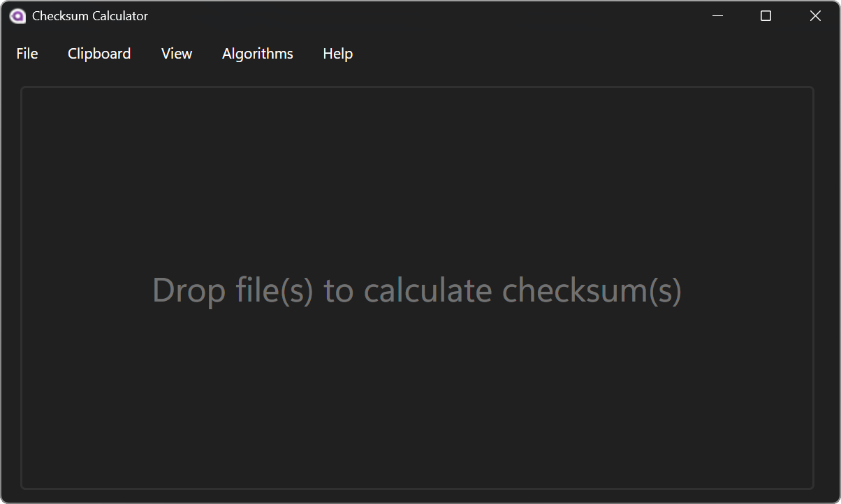Click blank menu bar space beside Help
The width and height of the screenshot is (841, 504).
pyautogui.click(x=559, y=54)
